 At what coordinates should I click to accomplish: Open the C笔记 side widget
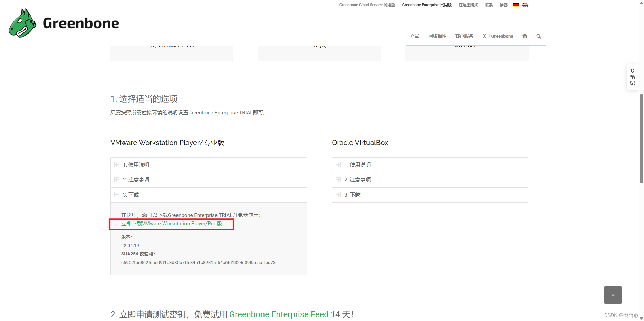[x=632, y=77]
